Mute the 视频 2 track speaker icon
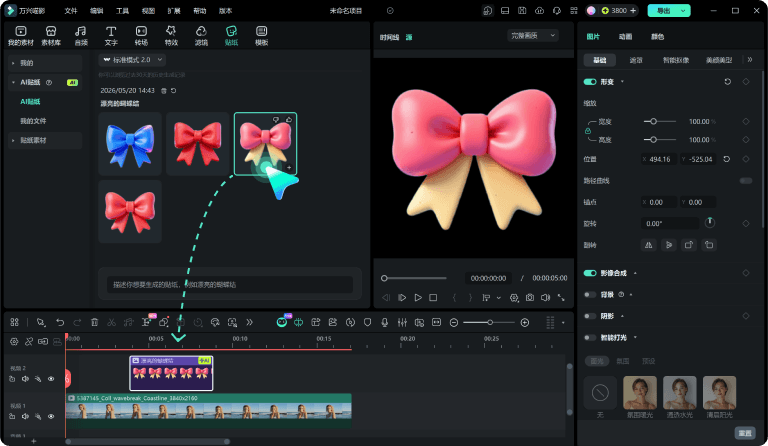This screenshot has height=446, width=768. click(x=25, y=379)
